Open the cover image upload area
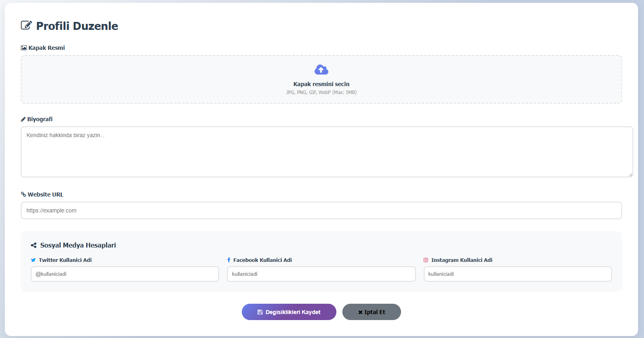The height and width of the screenshot is (338, 644). pyautogui.click(x=321, y=79)
